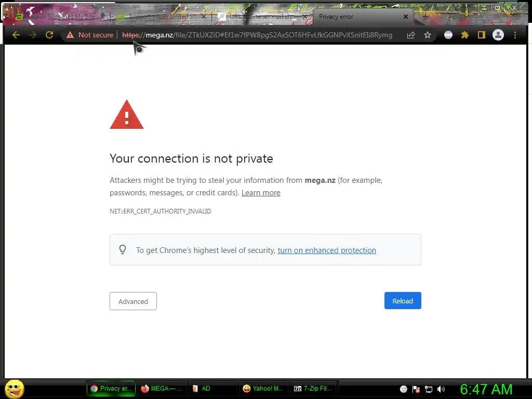Click the 'Your connection is not private' heading

click(191, 158)
